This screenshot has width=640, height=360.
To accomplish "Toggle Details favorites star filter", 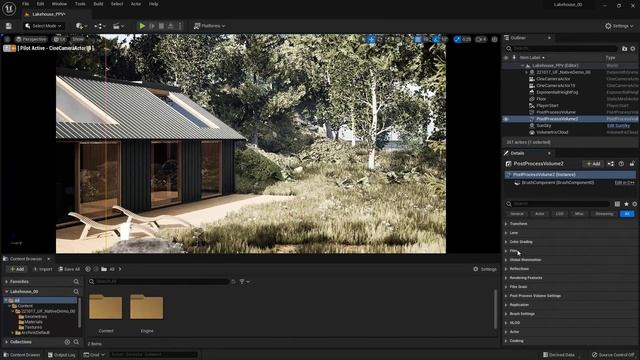I will point(626,204).
